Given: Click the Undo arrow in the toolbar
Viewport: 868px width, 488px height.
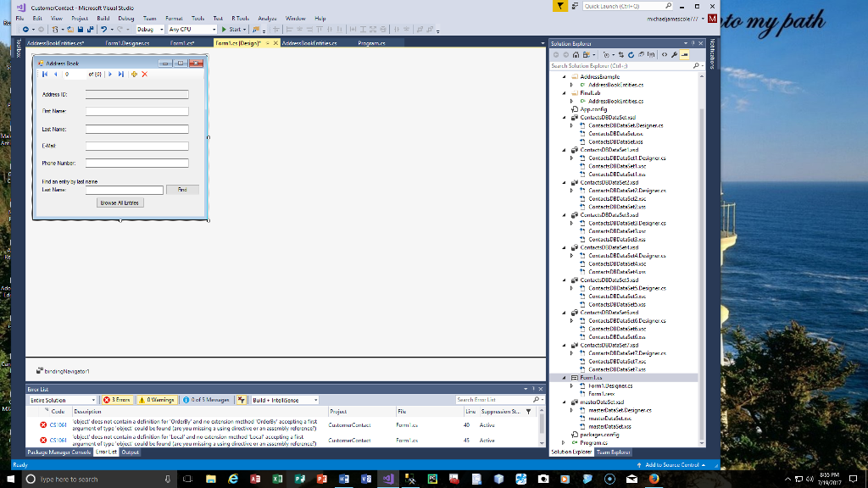Looking at the screenshot, I should click(103, 30).
